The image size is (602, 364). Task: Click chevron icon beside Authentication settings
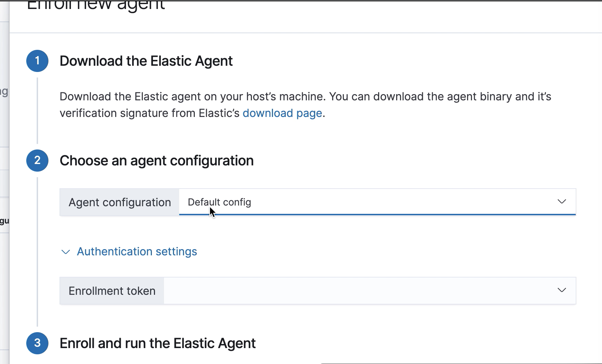click(65, 252)
